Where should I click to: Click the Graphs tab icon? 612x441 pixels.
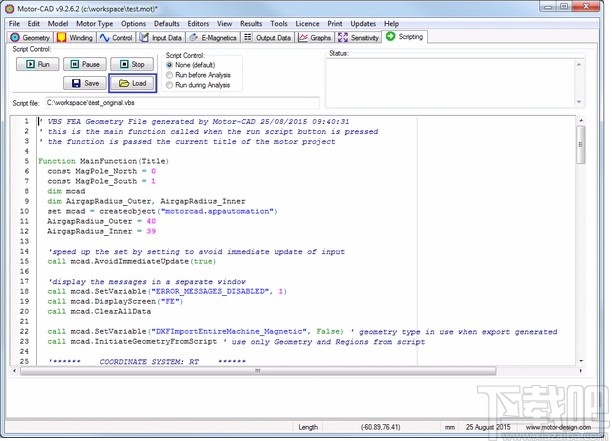(x=303, y=37)
